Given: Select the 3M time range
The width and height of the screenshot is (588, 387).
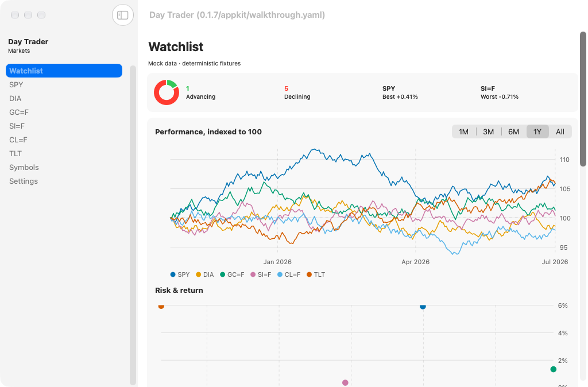Looking at the screenshot, I should point(488,131).
